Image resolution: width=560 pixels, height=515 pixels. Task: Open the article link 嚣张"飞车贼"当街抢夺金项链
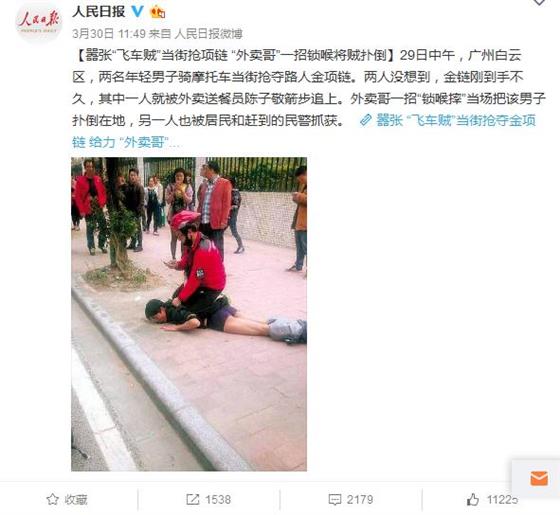(x=456, y=120)
